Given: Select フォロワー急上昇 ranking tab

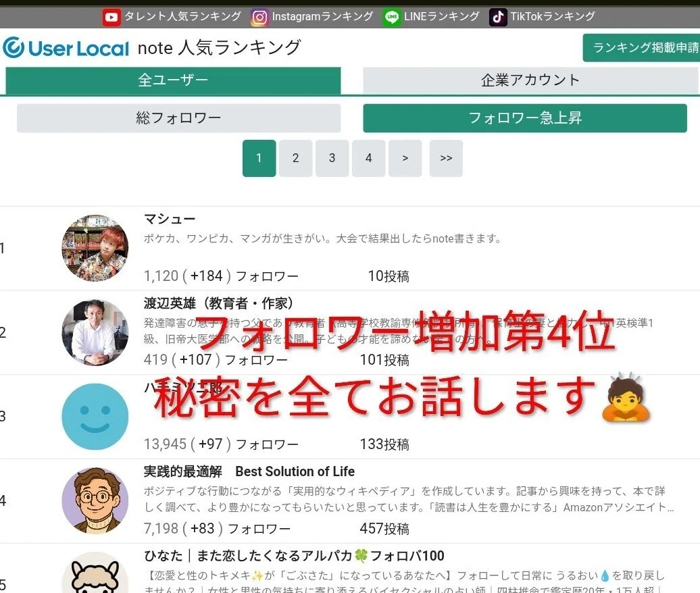Looking at the screenshot, I should click(525, 118).
